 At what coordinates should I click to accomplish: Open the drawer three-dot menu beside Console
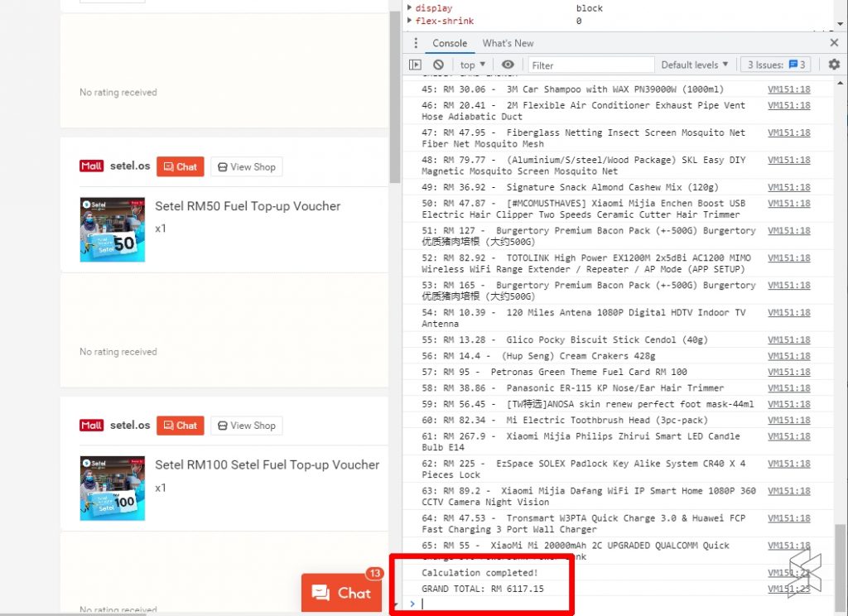(x=415, y=44)
